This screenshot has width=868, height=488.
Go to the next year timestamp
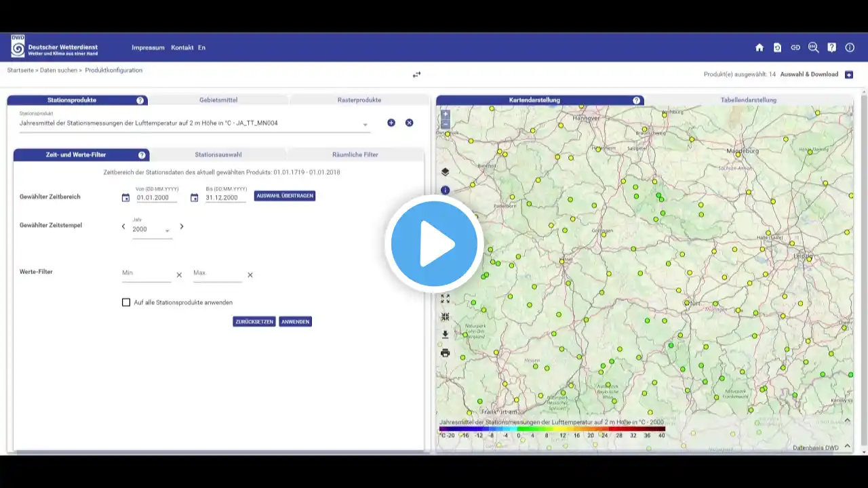pyautogui.click(x=182, y=226)
